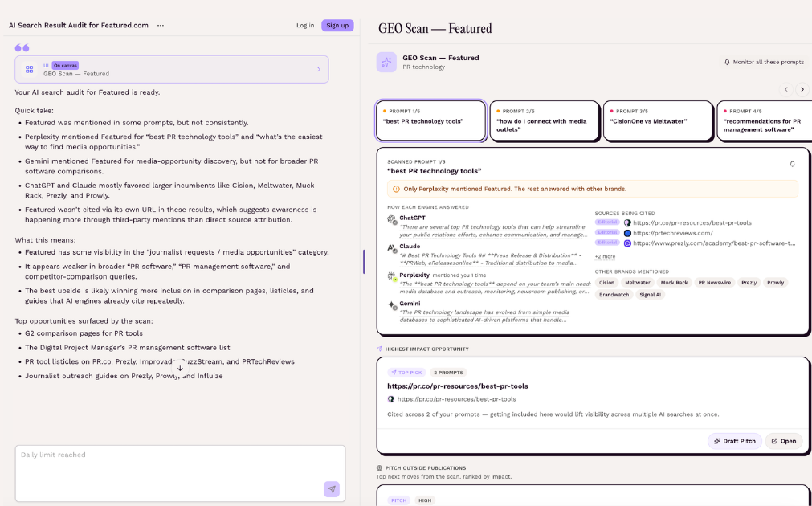This screenshot has height=506, width=812.
Task: Click the Open button on opportunity card
Action: (784, 441)
